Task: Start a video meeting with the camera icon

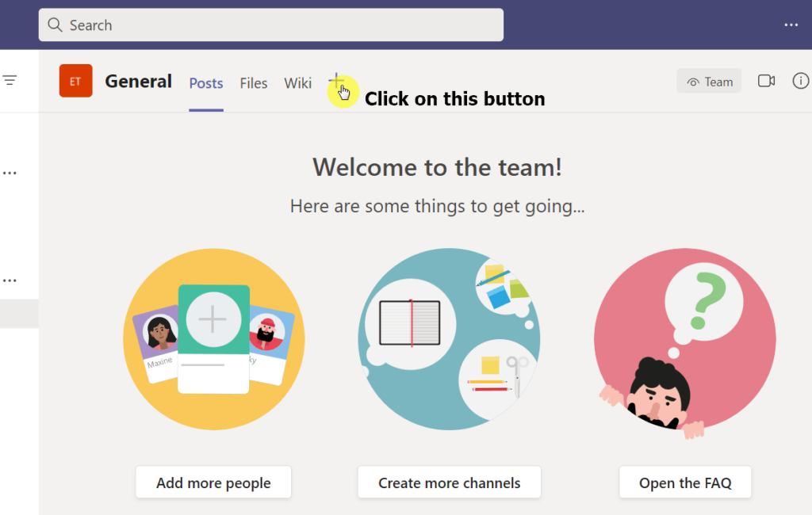Action: 767,82
